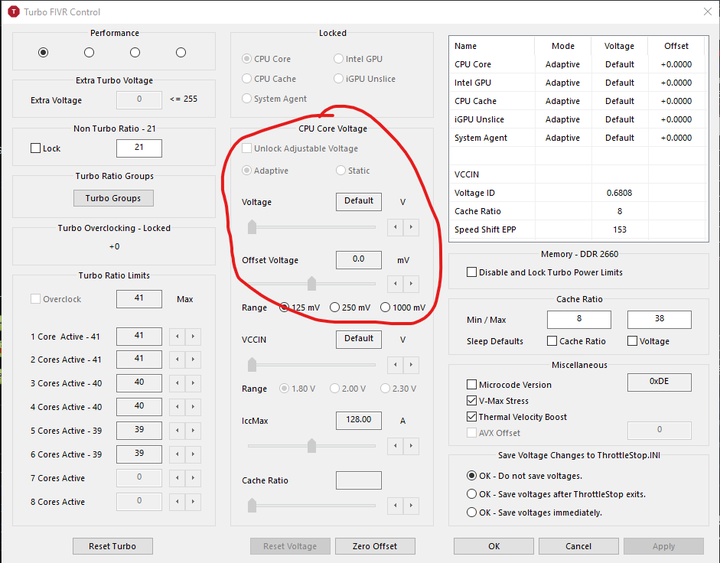Decrease Offset Voltage left arrow
The height and width of the screenshot is (563, 720).
(x=395, y=284)
